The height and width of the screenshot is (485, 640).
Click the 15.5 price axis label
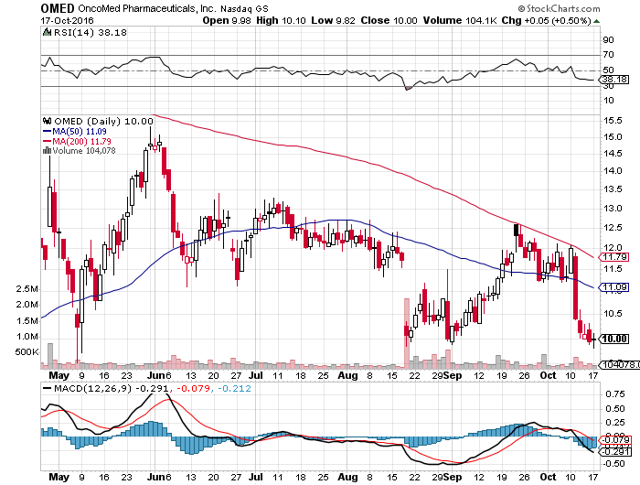point(613,121)
